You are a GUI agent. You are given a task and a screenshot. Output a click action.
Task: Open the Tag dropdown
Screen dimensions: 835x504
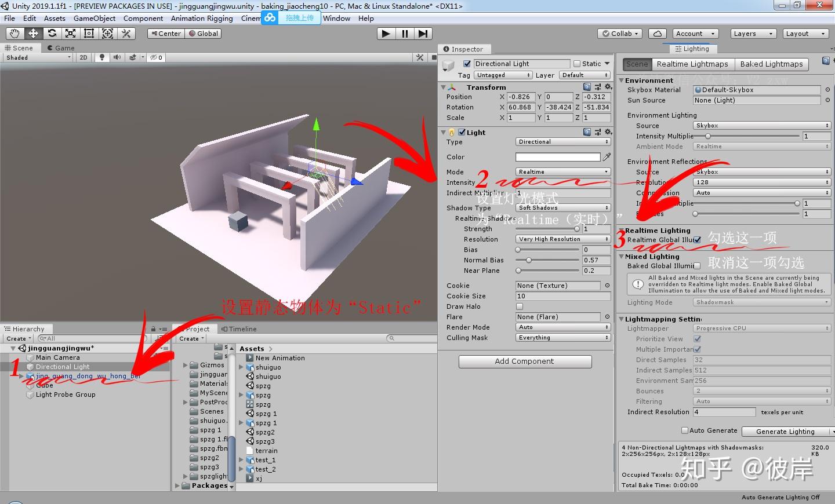coord(503,75)
